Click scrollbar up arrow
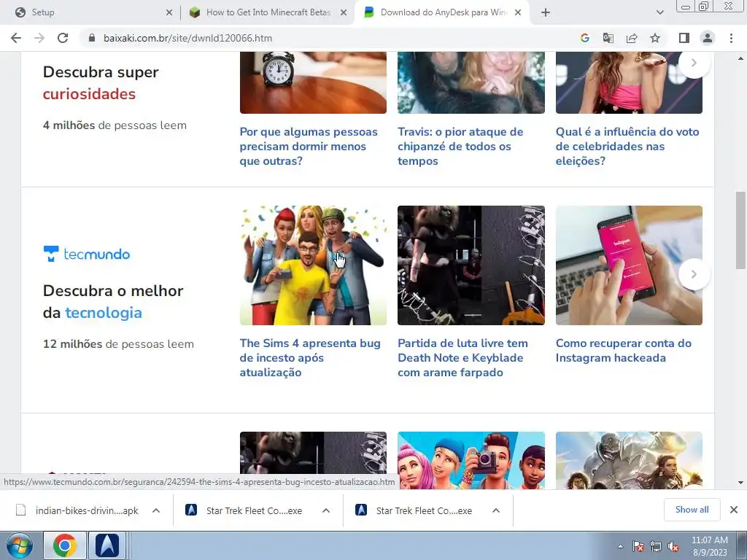The width and height of the screenshot is (747, 560). click(x=740, y=58)
